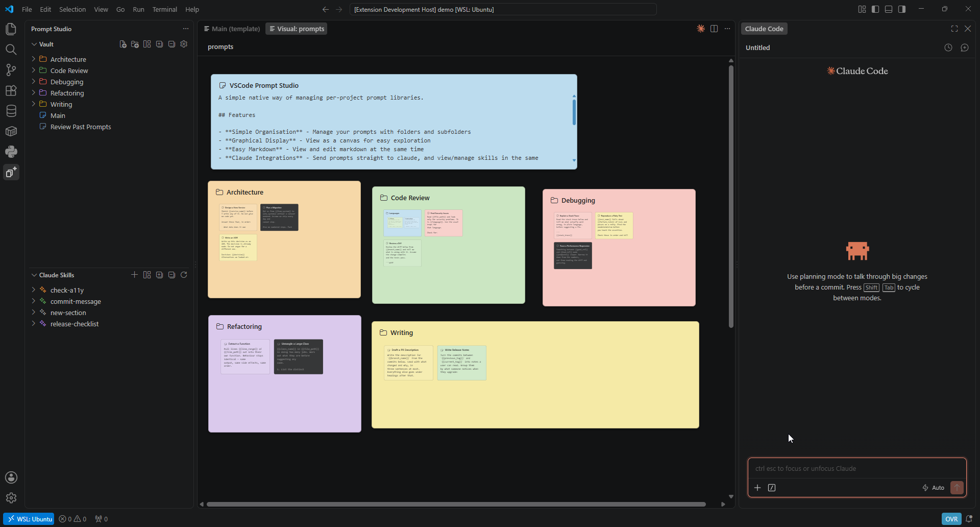Open the Customize Layout control
The width and height of the screenshot is (980, 527).
(x=862, y=9)
